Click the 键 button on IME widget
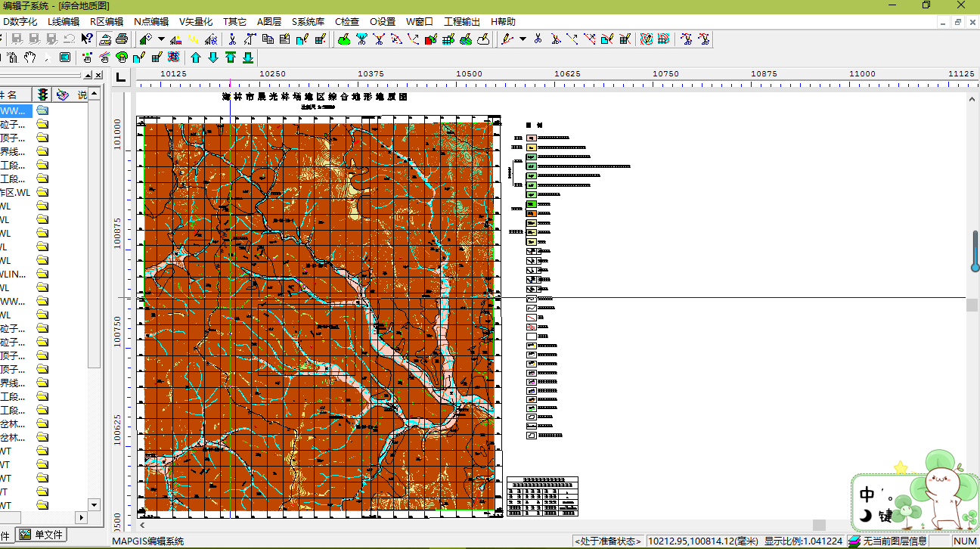Viewport: 980px width, 549px height. point(885,517)
